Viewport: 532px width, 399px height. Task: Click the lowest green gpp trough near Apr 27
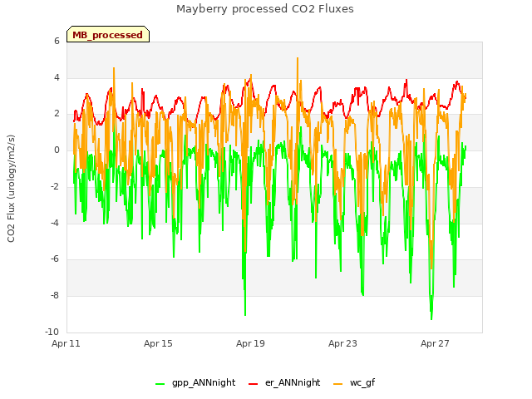[x=431, y=318]
